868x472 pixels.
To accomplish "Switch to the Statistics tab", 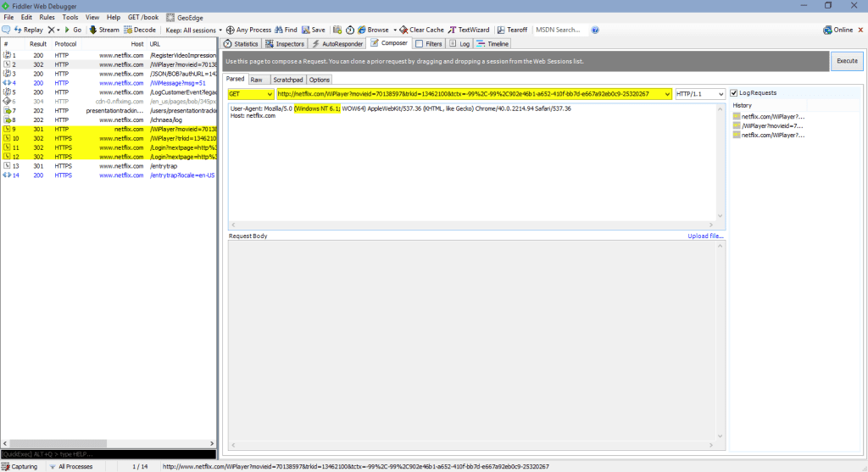I will pos(241,44).
